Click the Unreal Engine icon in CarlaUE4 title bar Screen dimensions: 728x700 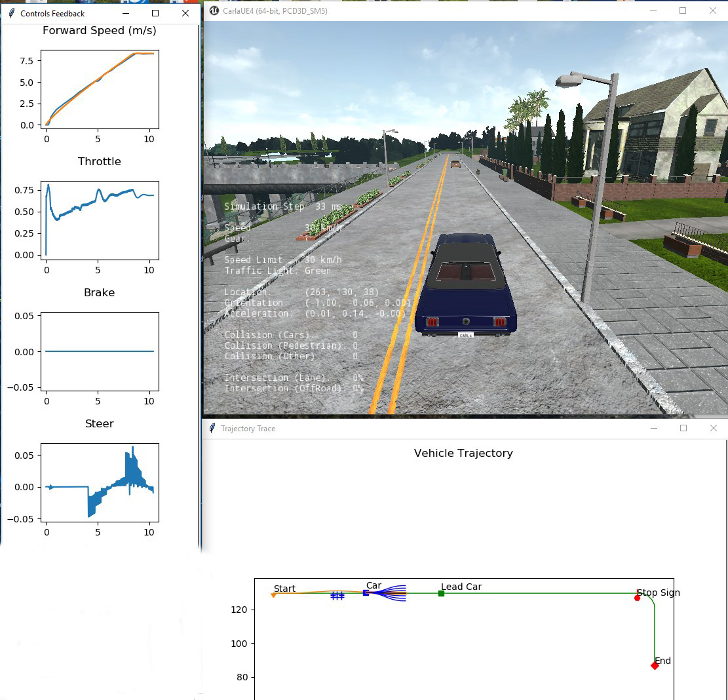214,10
